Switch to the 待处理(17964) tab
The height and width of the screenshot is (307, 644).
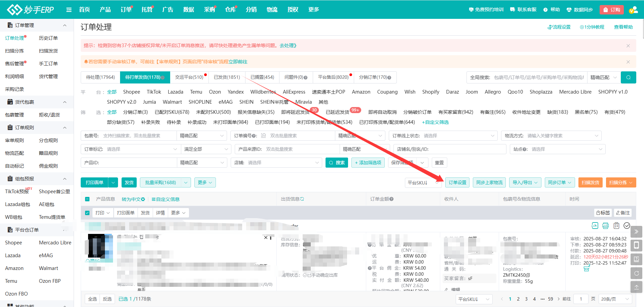tap(101, 77)
